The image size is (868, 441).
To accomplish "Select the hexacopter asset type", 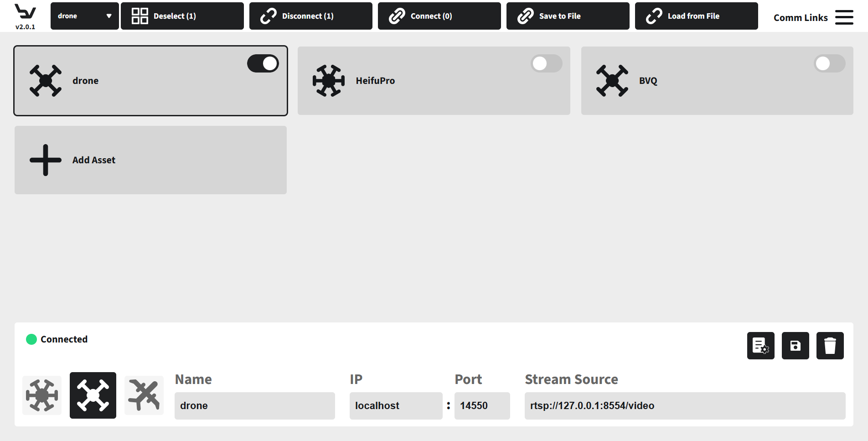I will [x=41, y=395].
